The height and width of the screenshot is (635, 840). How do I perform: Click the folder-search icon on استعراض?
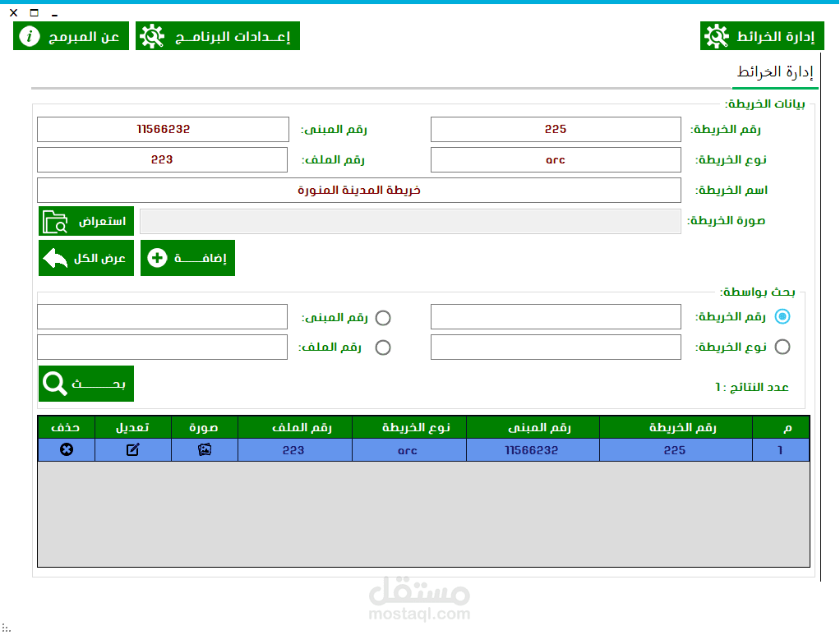click(x=56, y=220)
